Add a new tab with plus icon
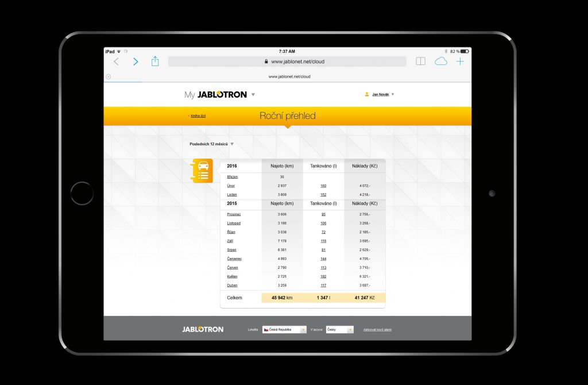The height and width of the screenshot is (385, 588). (x=460, y=61)
